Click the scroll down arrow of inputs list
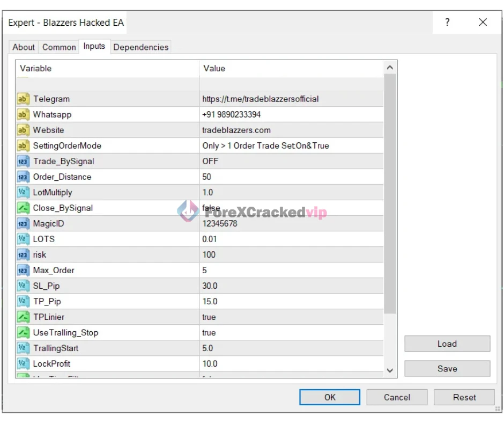The image size is (504, 423). (390, 370)
